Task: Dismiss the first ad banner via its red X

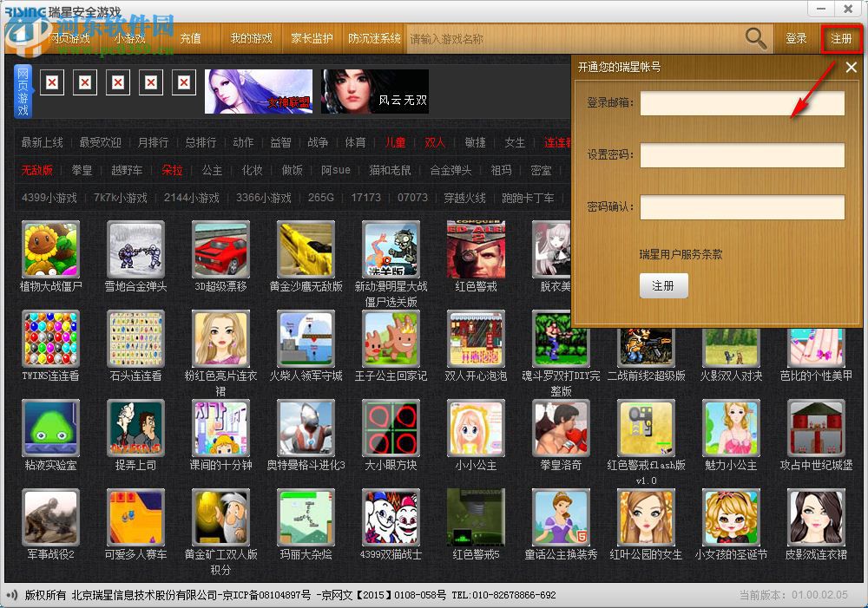Action: pyautogui.click(x=51, y=82)
